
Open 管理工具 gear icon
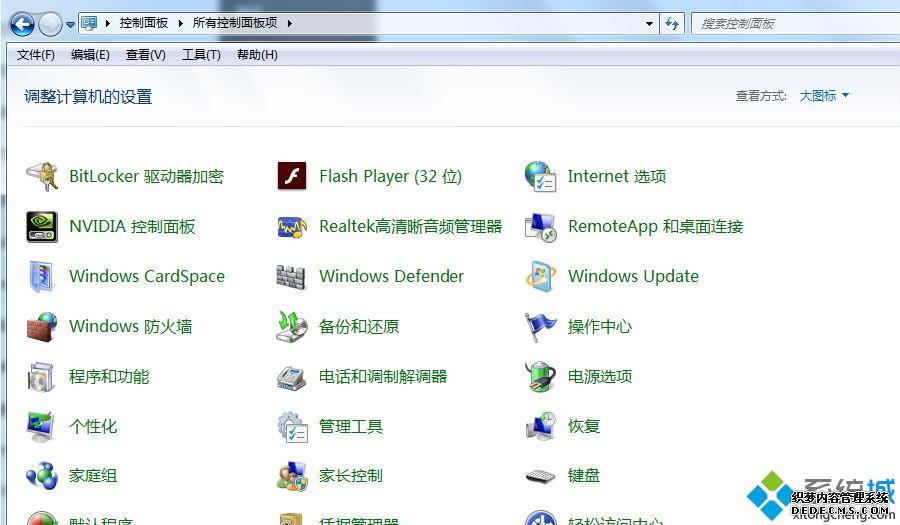tap(292, 427)
